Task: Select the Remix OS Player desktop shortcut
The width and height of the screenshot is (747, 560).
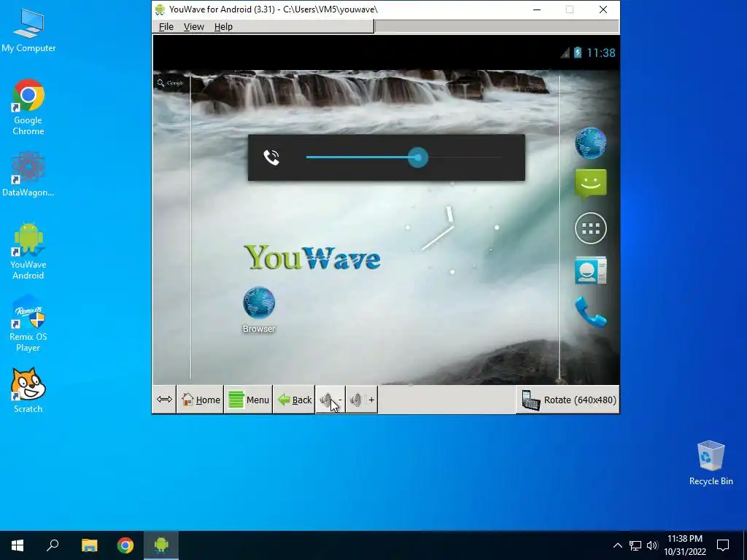Action: (x=28, y=324)
